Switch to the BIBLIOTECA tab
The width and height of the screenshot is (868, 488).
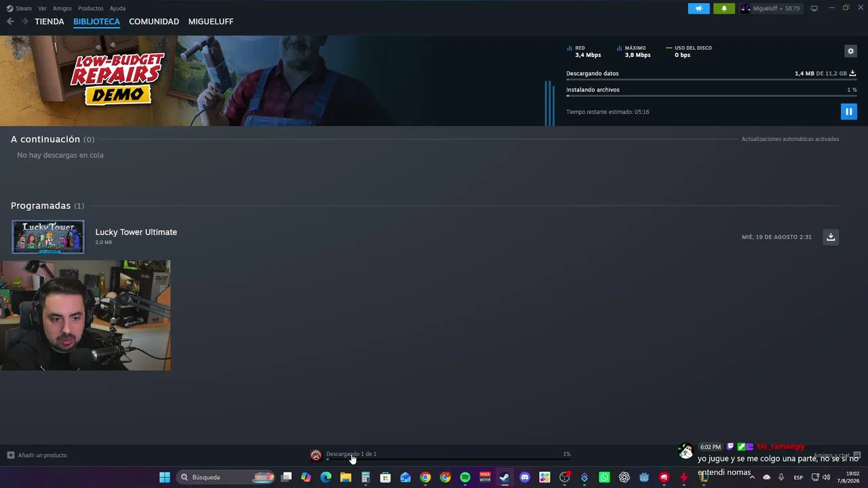(x=96, y=22)
